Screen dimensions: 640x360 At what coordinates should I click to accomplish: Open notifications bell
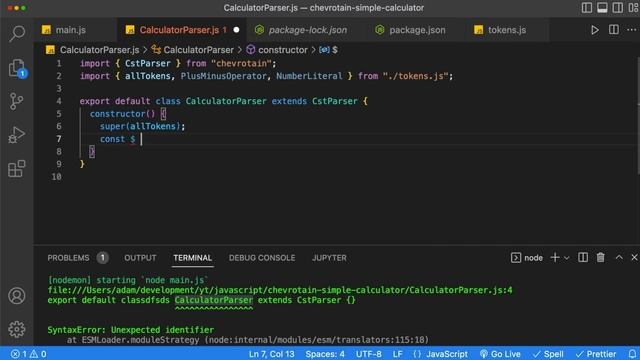coord(632,354)
